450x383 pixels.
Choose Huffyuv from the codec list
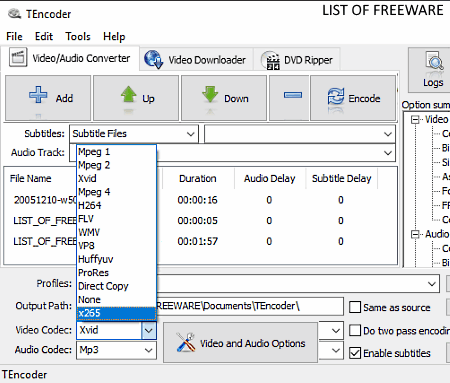coord(116,259)
